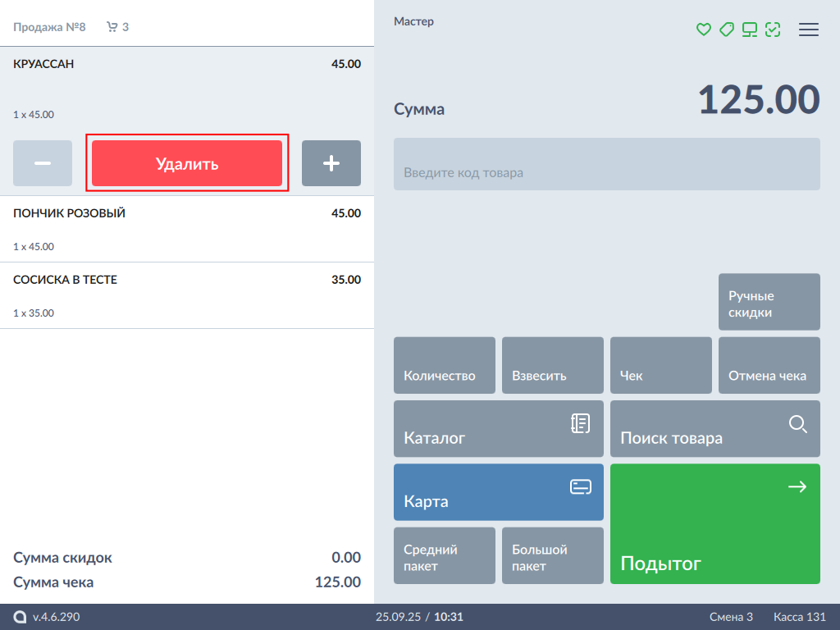
Task: Proceed to Подытог subtotal
Action: 714,523
